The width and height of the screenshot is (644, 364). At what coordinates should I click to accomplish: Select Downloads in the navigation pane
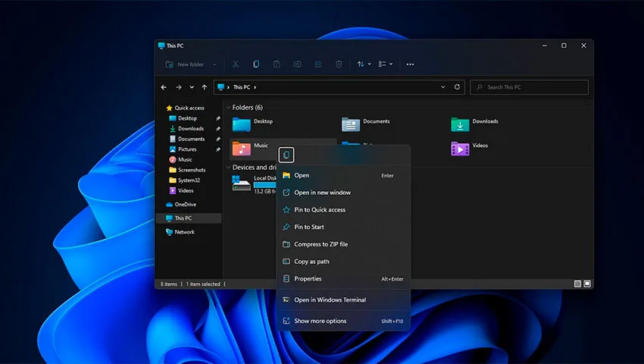click(x=187, y=128)
